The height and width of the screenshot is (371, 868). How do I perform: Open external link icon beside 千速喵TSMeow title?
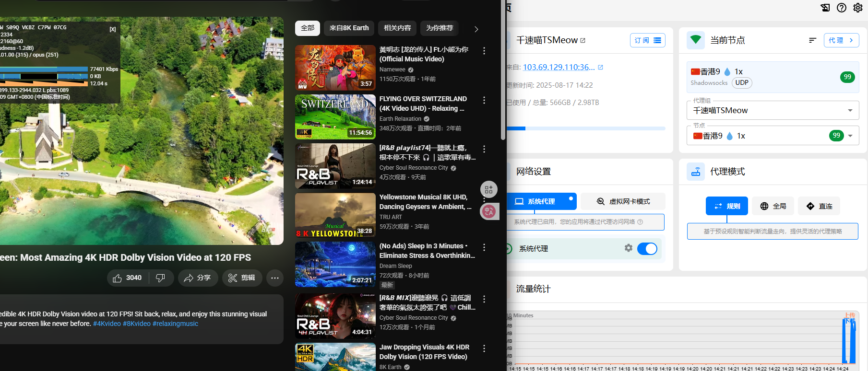pyautogui.click(x=583, y=40)
